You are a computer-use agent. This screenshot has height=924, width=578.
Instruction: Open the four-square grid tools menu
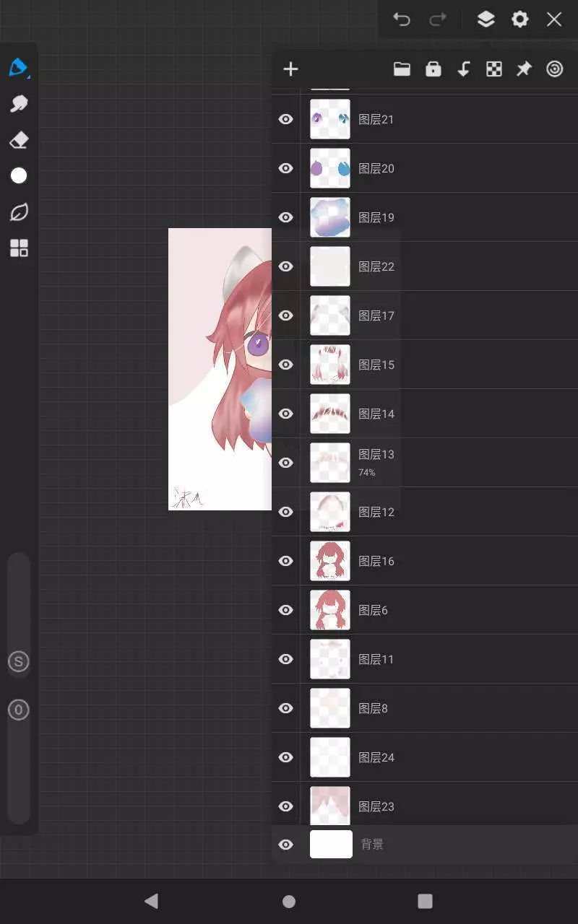pos(19,248)
